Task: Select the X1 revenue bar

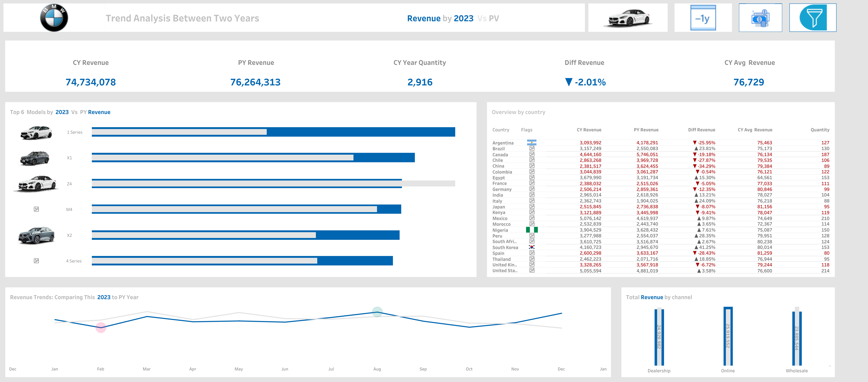Action: (253, 157)
